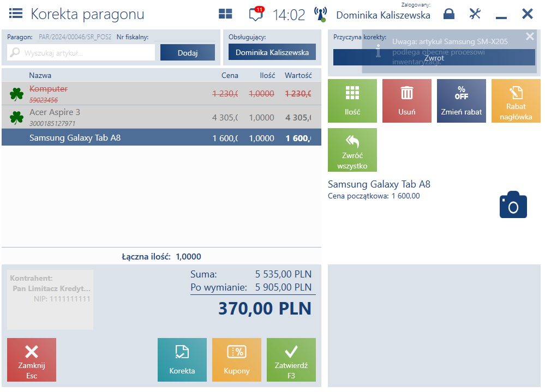Click the receipt number PAR/2024/00046/SR_POS2

pyautogui.click(x=75, y=37)
